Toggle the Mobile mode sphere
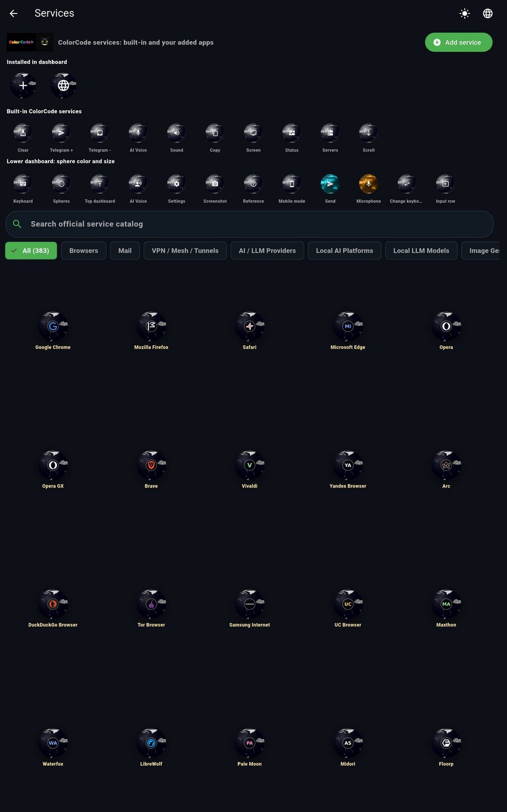The width and height of the screenshot is (507, 812). click(x=292, y=184)
